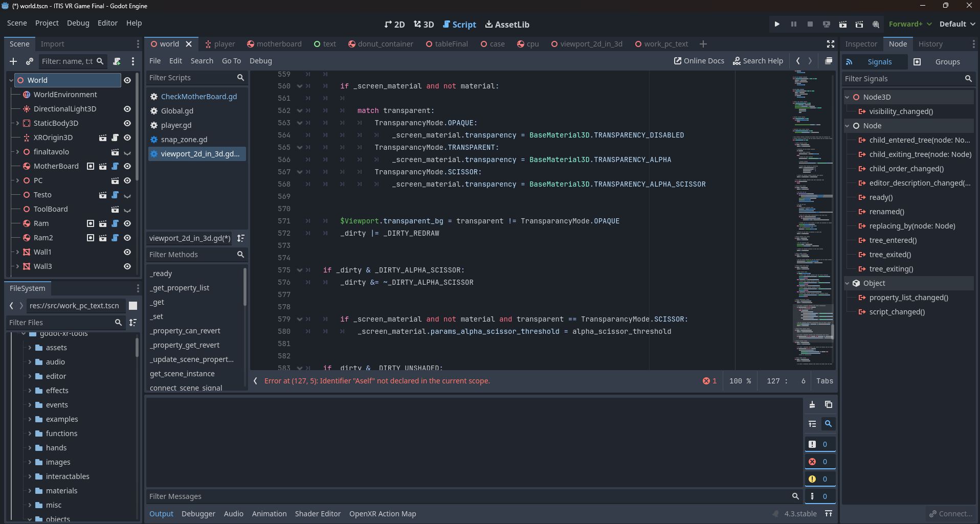
Task: Toggle the file system split mode icon
Action: (133, 306)
